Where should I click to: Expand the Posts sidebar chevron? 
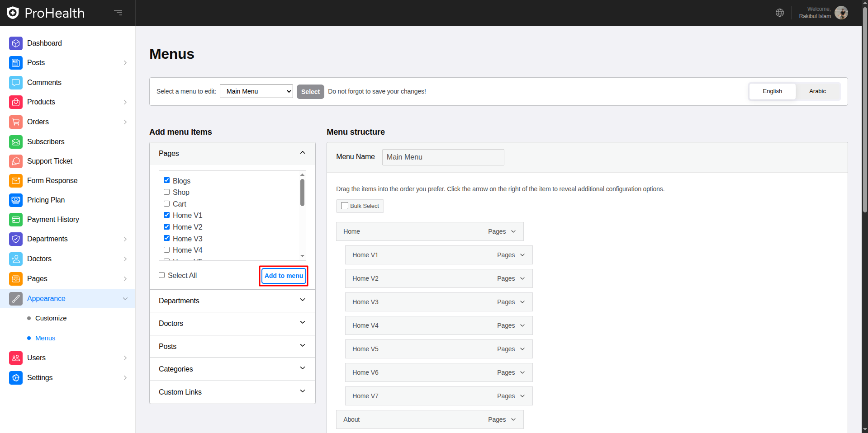coord(125,63)
